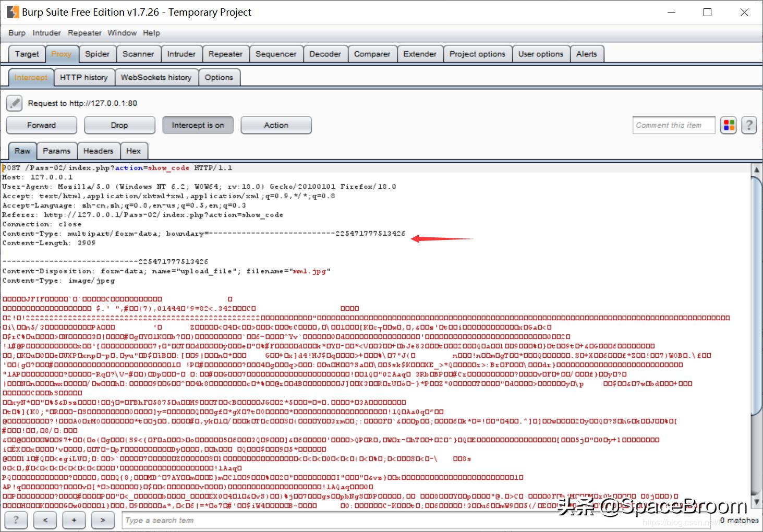Forward the intercepted request
This screenshot has height=532, width=763.
pos(42,125)
